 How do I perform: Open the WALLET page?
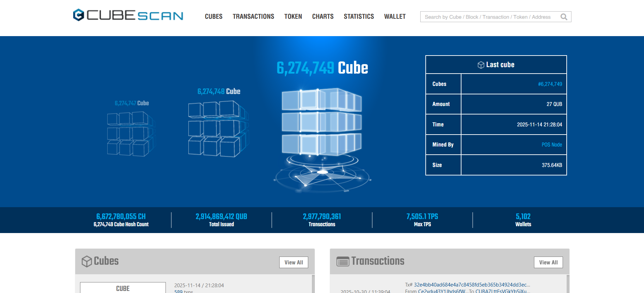pyautogui.click(x=395, y=16)
